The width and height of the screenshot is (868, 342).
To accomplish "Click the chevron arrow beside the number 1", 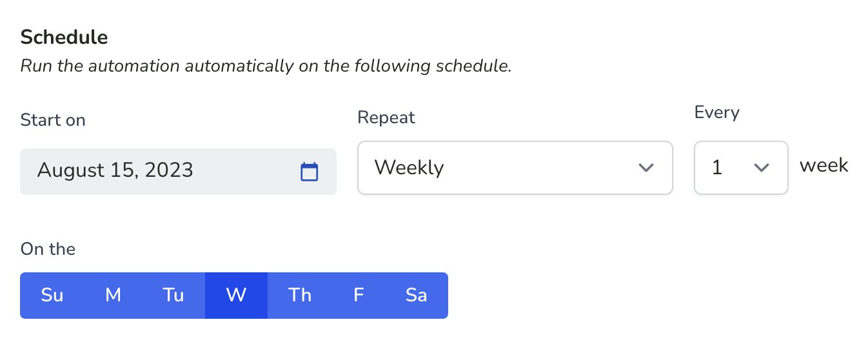I will click(762, 168).
